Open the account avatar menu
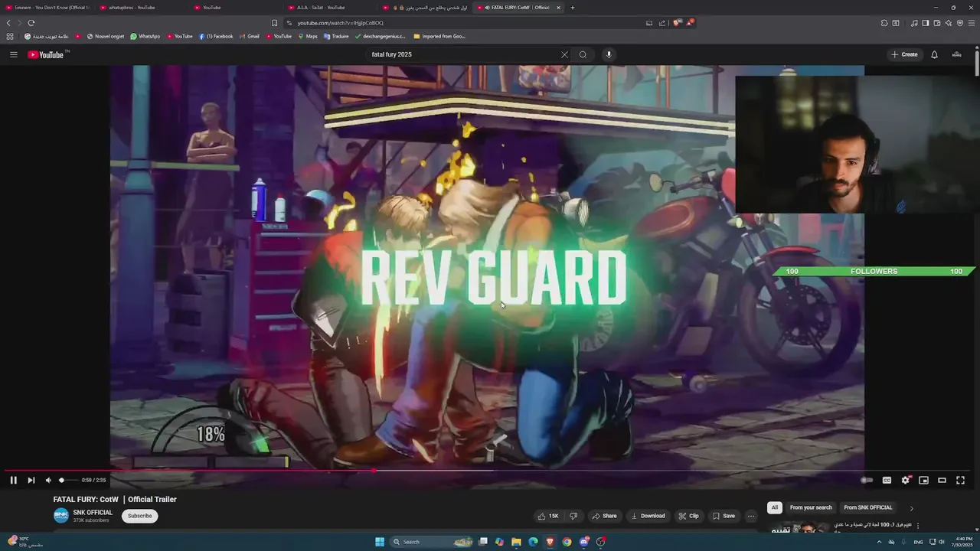The width and height of the screenshot is (980, 551). point(956,54)
